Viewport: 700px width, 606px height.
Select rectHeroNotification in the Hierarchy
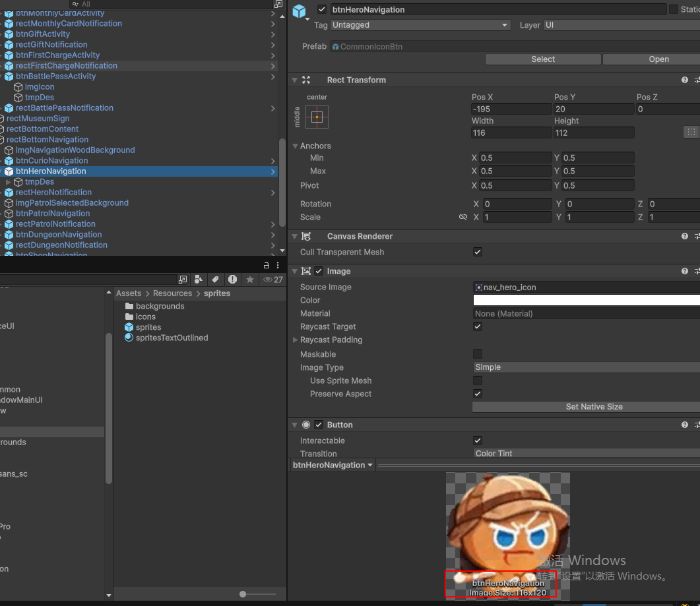pyautogui.click(x=53, y=193)
